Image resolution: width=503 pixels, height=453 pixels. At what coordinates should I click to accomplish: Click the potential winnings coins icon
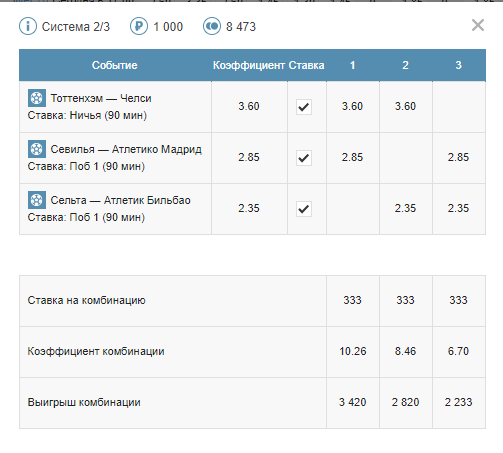click(x=212, y=26)
